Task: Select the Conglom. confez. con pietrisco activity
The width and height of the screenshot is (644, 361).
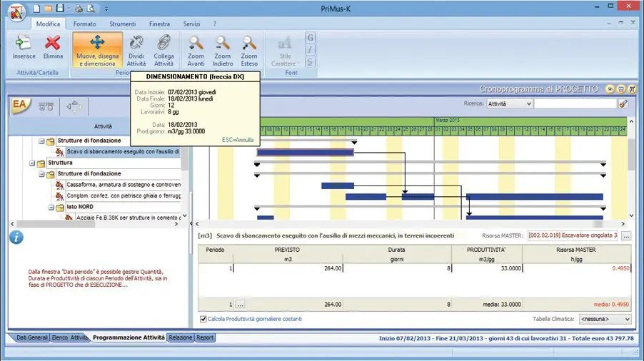Action: pyautogui.click(x=124, y=195)
